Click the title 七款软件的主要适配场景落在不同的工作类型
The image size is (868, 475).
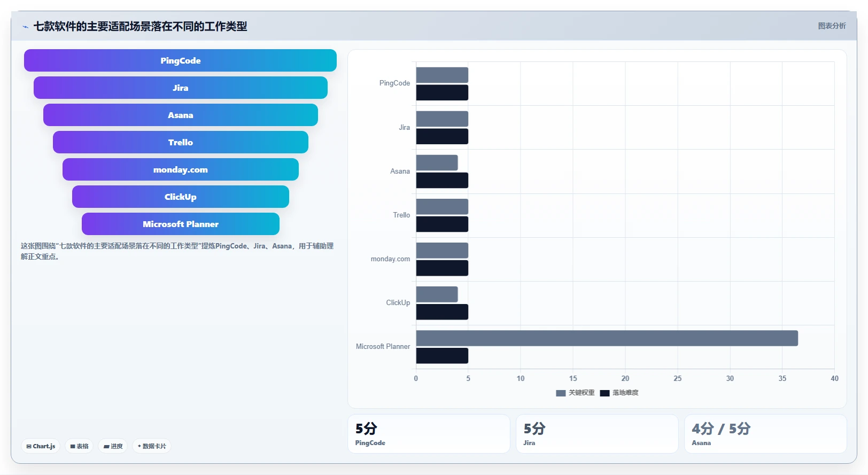click(140, 26)
